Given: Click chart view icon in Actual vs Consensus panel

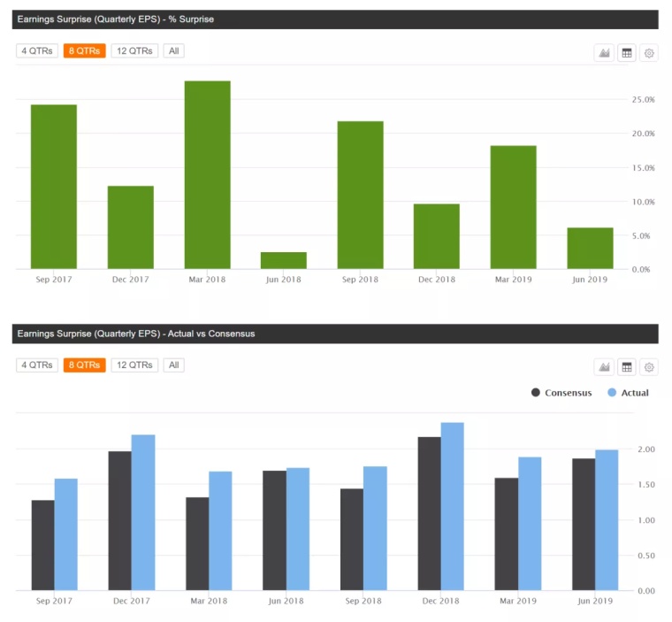Looking at the screenshot, I should coord(604,367).
